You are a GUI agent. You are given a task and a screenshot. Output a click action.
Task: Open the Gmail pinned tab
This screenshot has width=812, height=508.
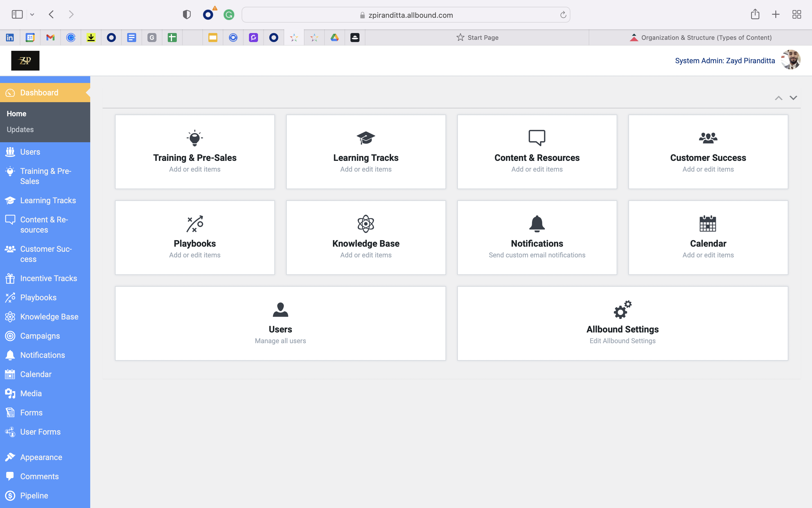(50, 38)
